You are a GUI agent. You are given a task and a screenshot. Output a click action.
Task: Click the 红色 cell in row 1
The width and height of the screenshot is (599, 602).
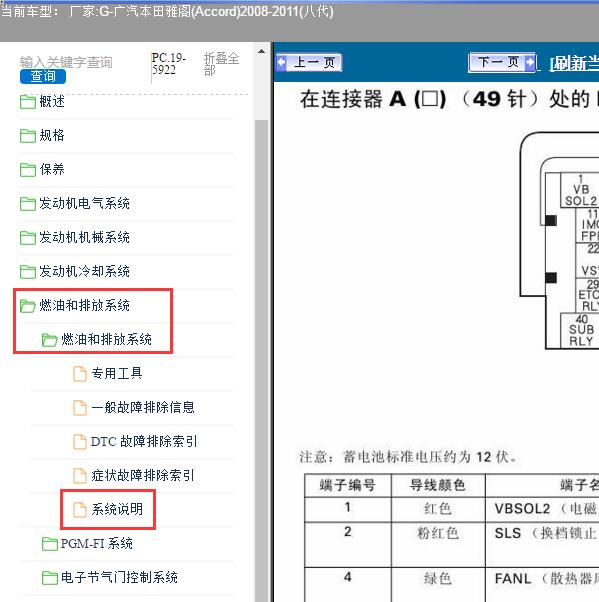pyautogui.click(x=438, y=509)
